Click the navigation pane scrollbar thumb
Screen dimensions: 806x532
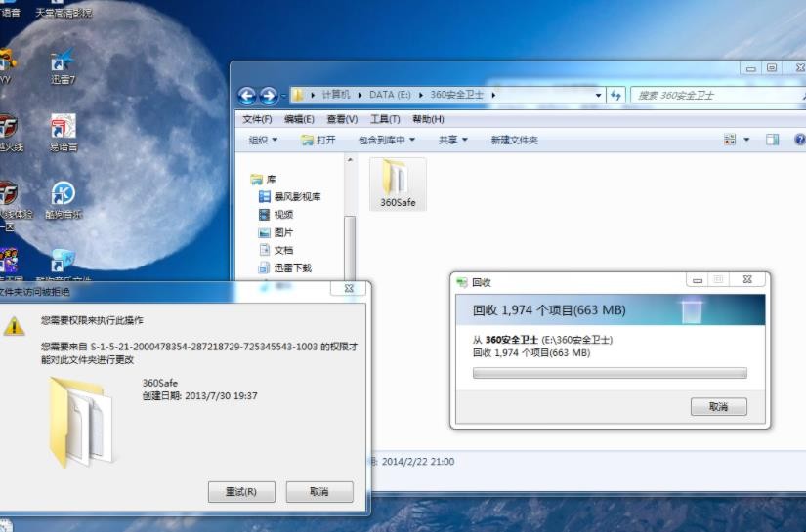pos(350,248)
